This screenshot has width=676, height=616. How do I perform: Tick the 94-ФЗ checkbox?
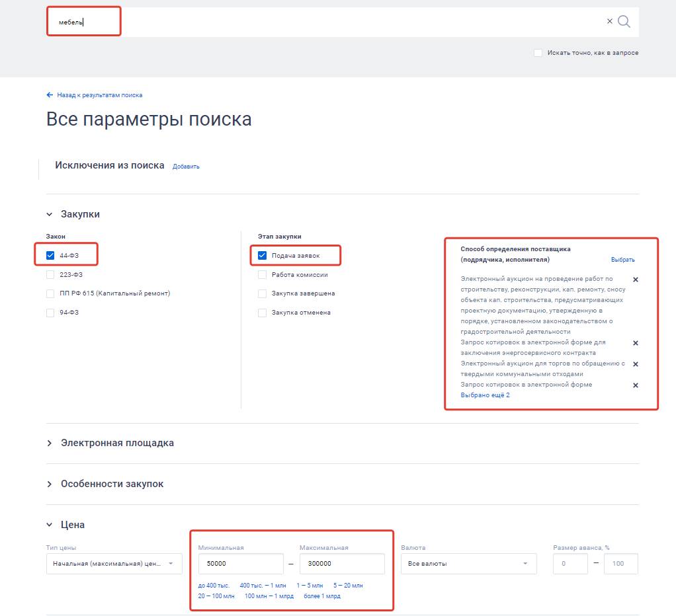tap(50, 313)
